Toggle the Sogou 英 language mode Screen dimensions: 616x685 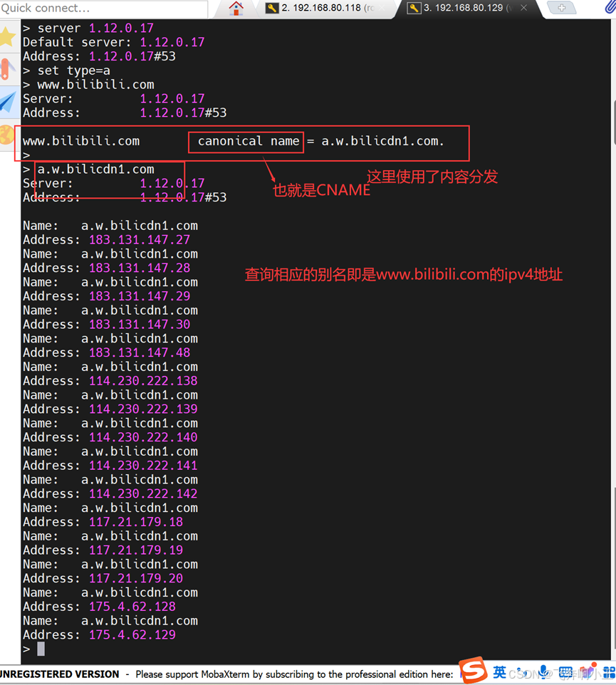pyautogui.click(x=499, y=672)
